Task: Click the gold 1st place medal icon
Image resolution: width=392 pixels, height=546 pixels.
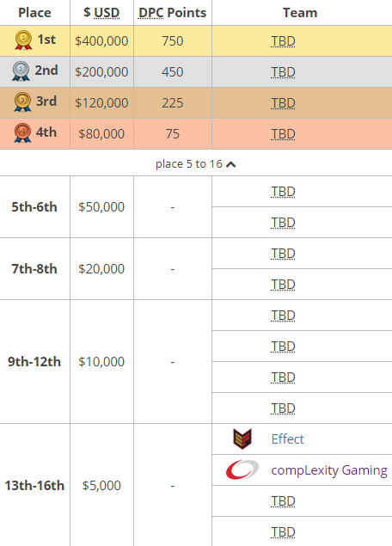Action: [x=23, y=40]
